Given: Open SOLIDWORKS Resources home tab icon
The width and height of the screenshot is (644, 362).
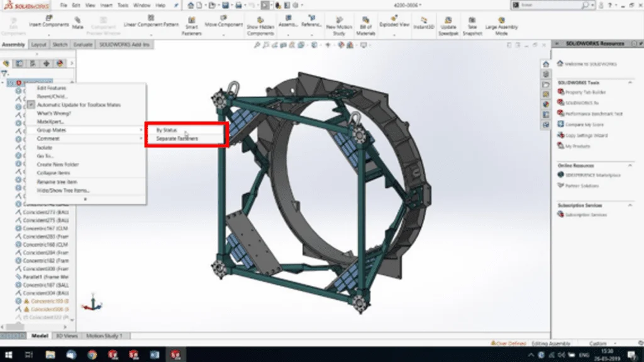Looking at the screenshot, I should pos(546,64).
